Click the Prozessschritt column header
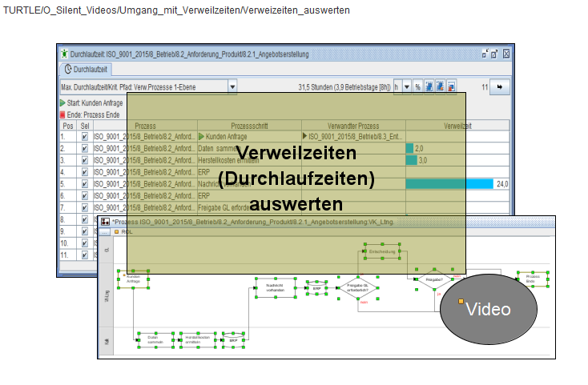588x385 pixels. [x=249, y=126]
